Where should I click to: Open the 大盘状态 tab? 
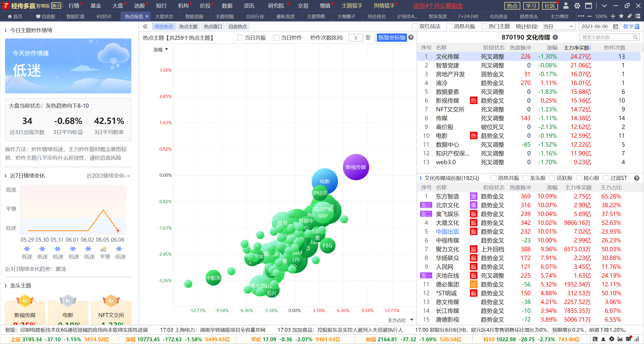pos(164,16)
